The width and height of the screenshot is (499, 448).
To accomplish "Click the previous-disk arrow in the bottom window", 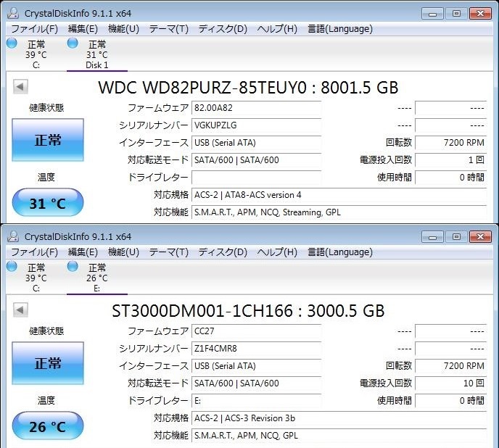I will [20, 310].
